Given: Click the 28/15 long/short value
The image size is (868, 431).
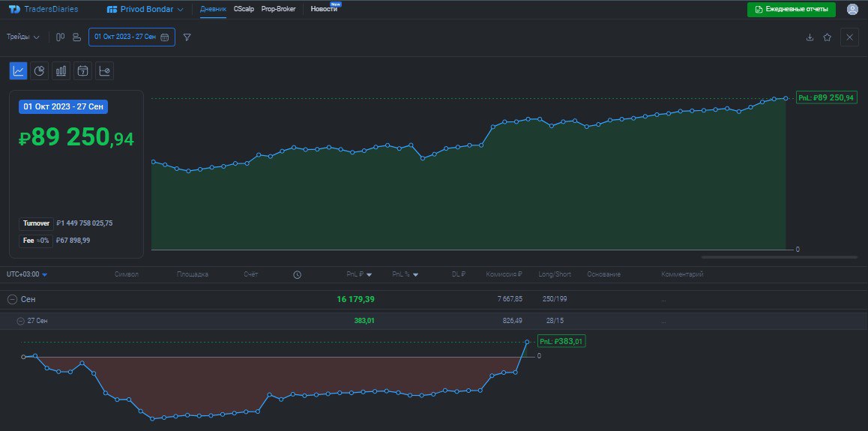Looking at the screenshot, I should pos(555,321).
